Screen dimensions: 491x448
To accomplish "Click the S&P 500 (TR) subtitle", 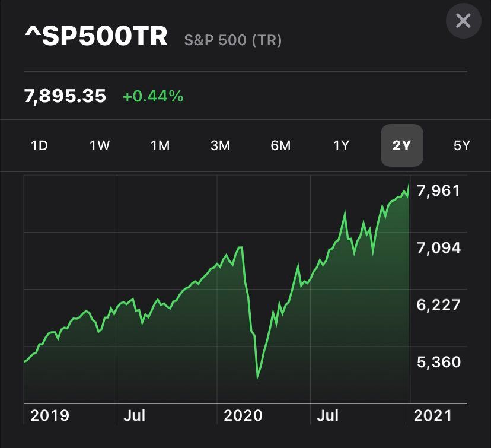I will (x=233, y=40).
